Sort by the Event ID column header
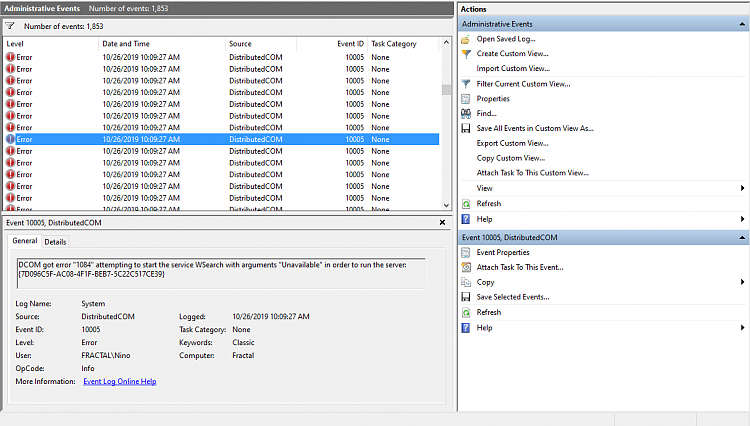 click(332, 44)
